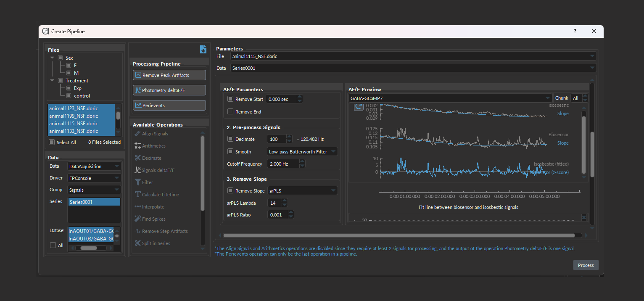The width and height of the screenshot is (644, 301).
Task: Click the help question mark button
Action: 575,32
